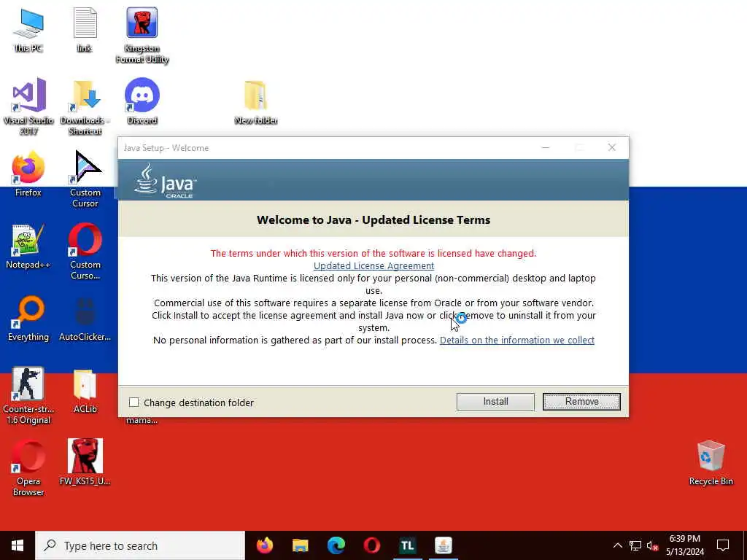
Task: Open Opera from the taskbar
Action: point(371,545)
